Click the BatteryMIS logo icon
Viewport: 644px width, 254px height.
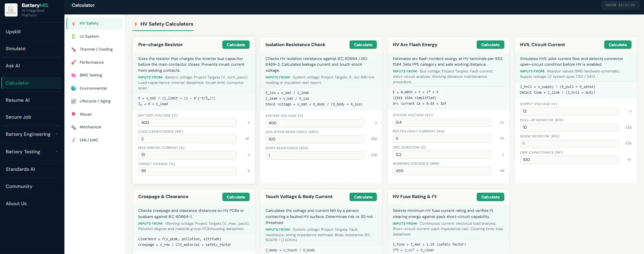pyautogui.click(x=11, y=10)
